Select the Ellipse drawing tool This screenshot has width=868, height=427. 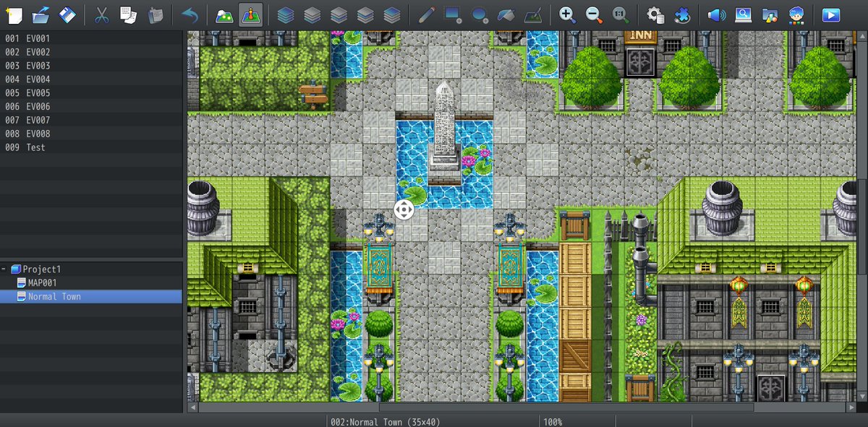[x=478, y=13]
